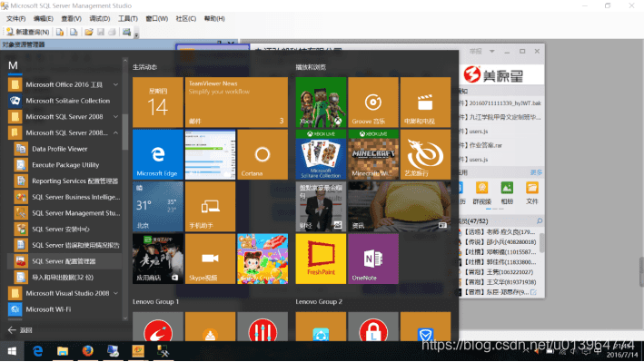This screenshot has height=362, width=644.
Task: Launch Skype视频 tile
Action: pyautogui.click(x=210, y=259)
